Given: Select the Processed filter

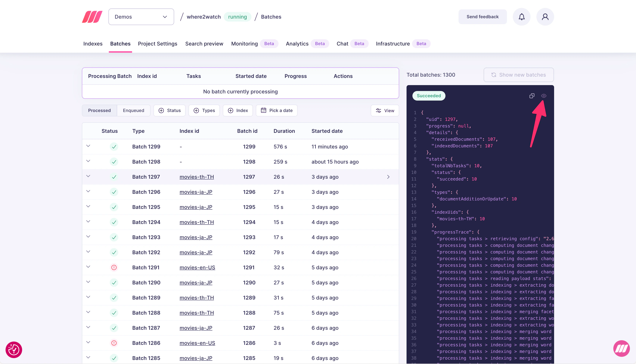Looking at the screenshot, I should coord(99,110).
